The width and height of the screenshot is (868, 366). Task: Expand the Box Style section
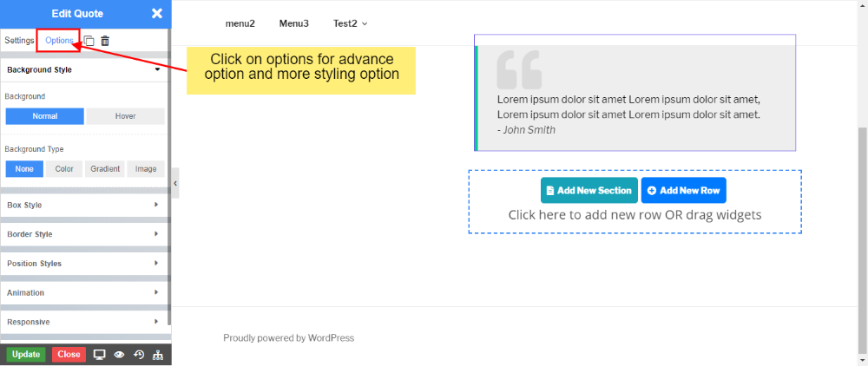[x=84, y=206]
